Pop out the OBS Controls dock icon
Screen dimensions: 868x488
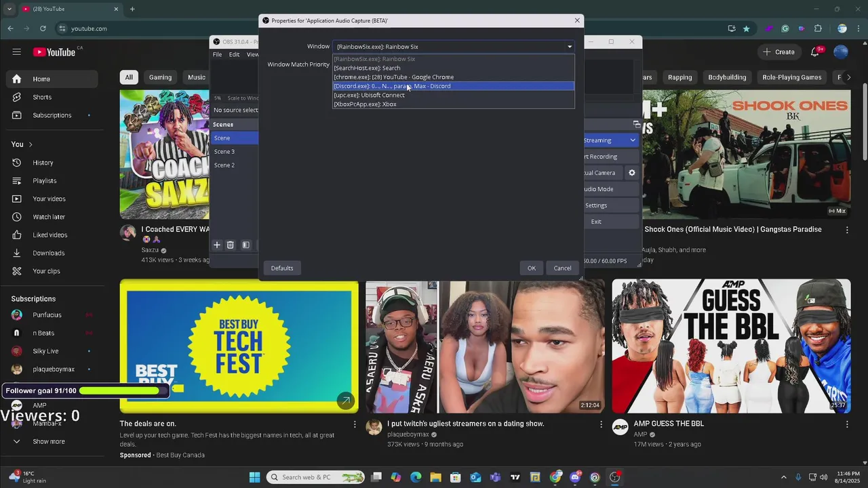tap(636, 124)
